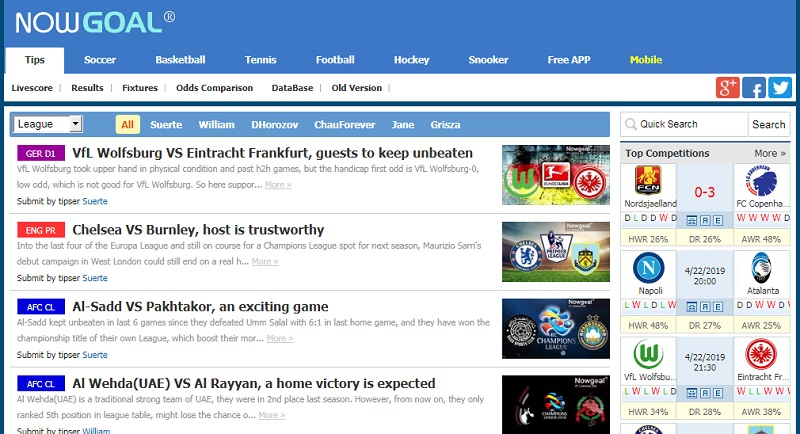Image resolution: width=800 pixels, height=434 pixels.
Task: Open the Free APP tab
Action: (569, 60)
